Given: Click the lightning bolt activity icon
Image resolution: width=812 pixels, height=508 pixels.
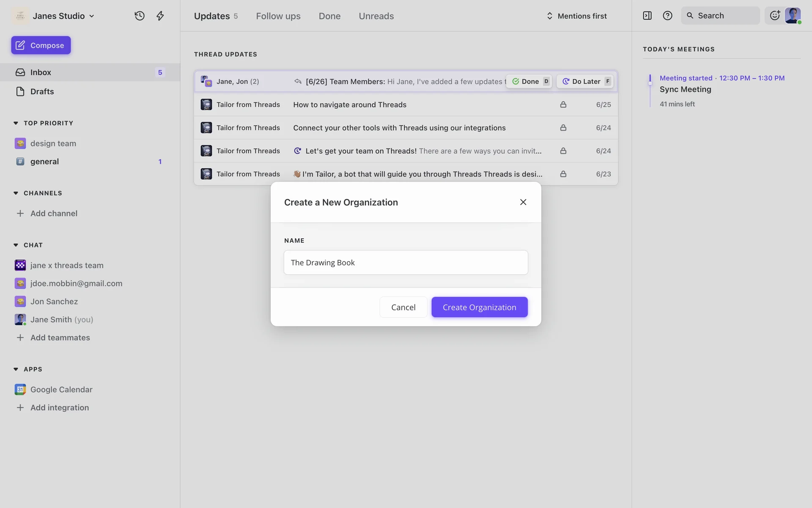Looking at the screenshot, I should point(160,16).
